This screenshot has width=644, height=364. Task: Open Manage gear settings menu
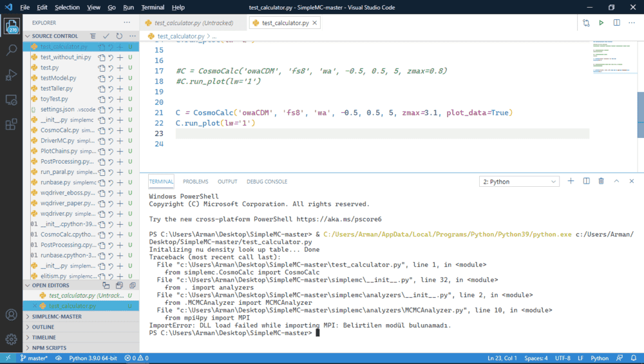(x=12, y=339)
